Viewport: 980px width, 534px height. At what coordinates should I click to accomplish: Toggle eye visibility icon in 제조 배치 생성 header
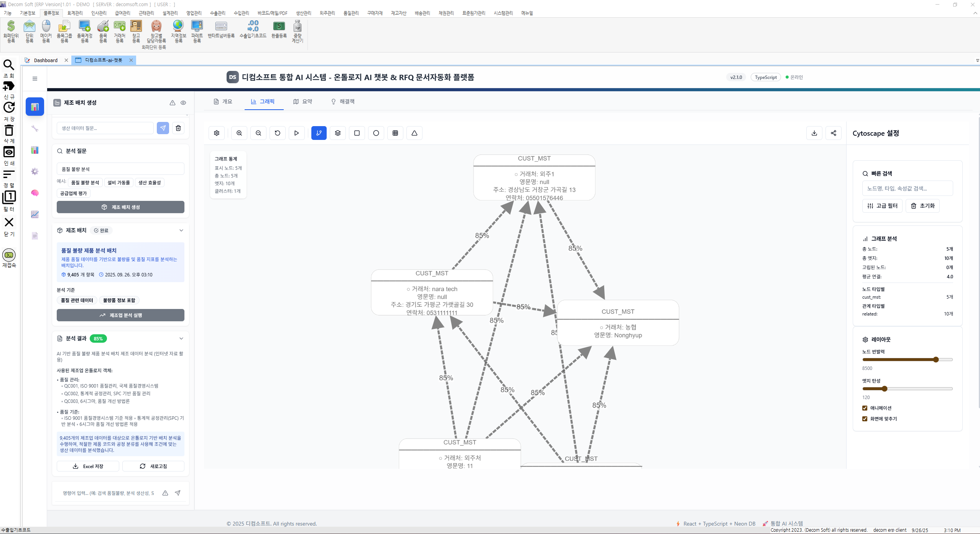(x=183, y=103)
